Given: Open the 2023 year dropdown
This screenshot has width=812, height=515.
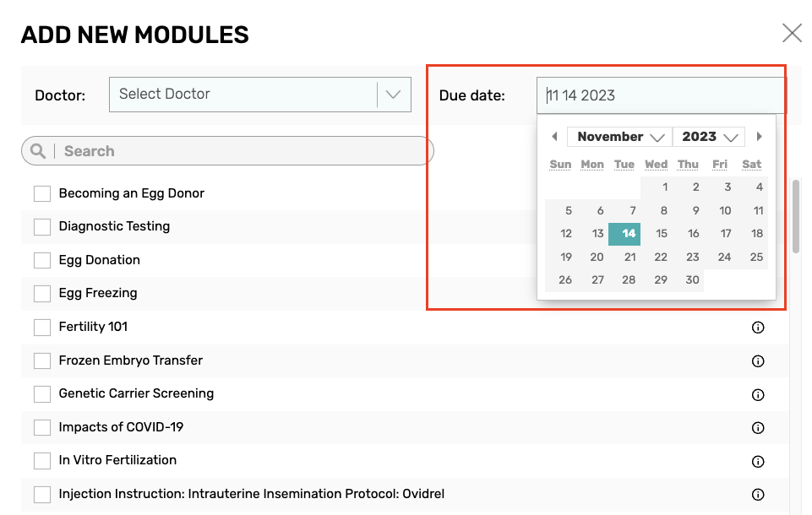Looking at the screenshot, I should (x=708, y=136).
